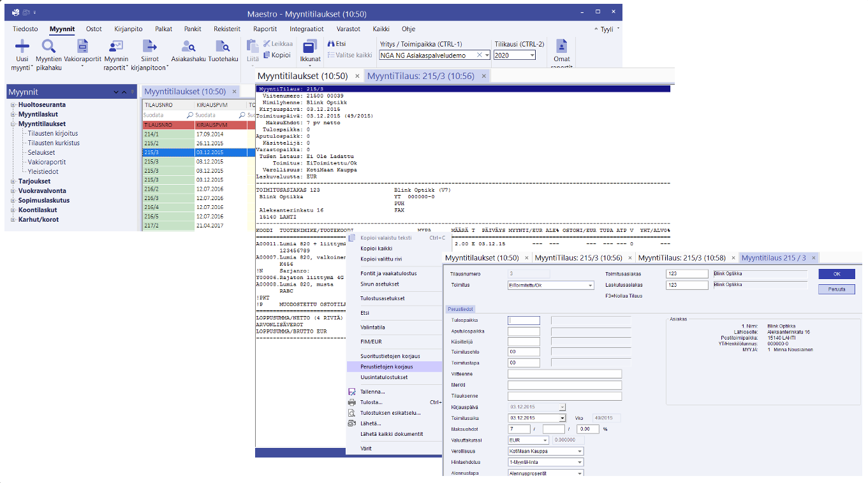Open the Hintaehdotus 1-MyyntiHinta dropdown
The width and height of the screenshot is (868, 483).
point(579,462)
